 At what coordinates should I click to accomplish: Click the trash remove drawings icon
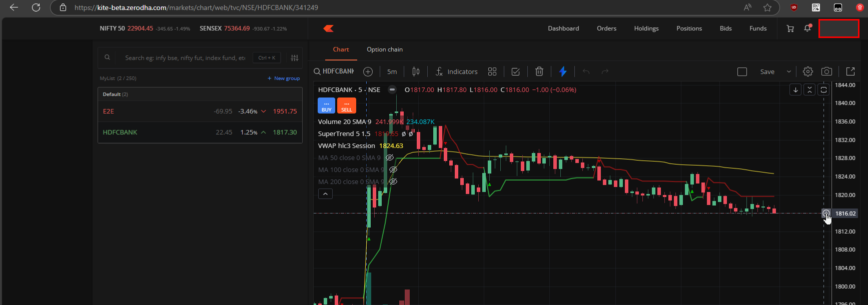(x=539, y=71)
